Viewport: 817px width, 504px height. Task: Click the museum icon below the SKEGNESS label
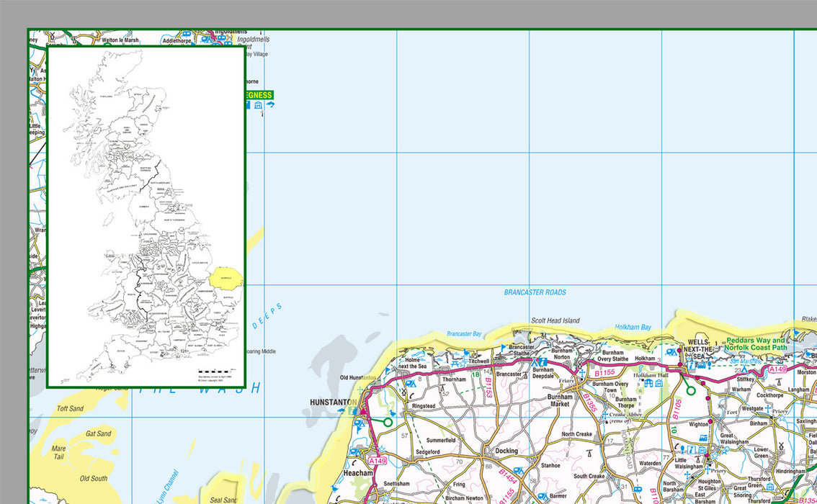pyautogui.click(x=258, y=105)
